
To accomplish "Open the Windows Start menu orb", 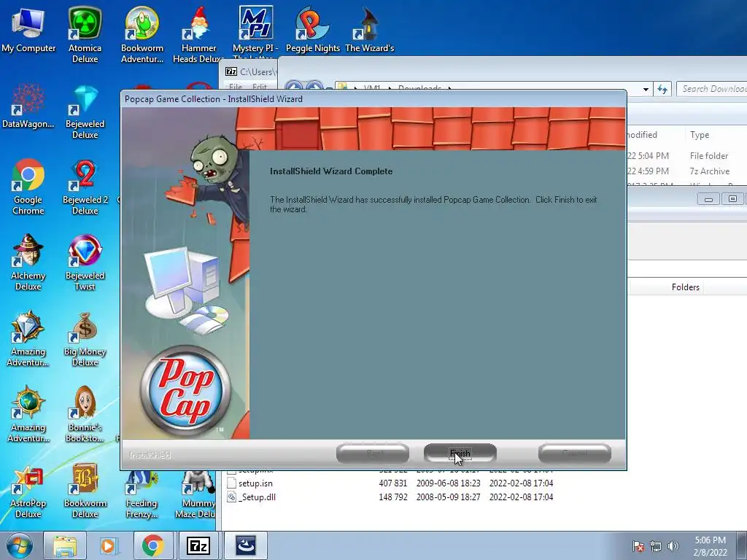I will pyautogui.click(x=20, y=545).
